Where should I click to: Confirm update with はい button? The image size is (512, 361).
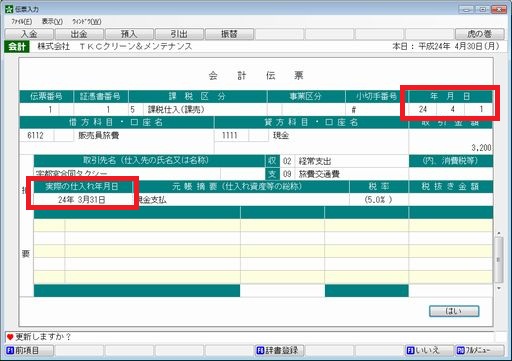(454, 311)
